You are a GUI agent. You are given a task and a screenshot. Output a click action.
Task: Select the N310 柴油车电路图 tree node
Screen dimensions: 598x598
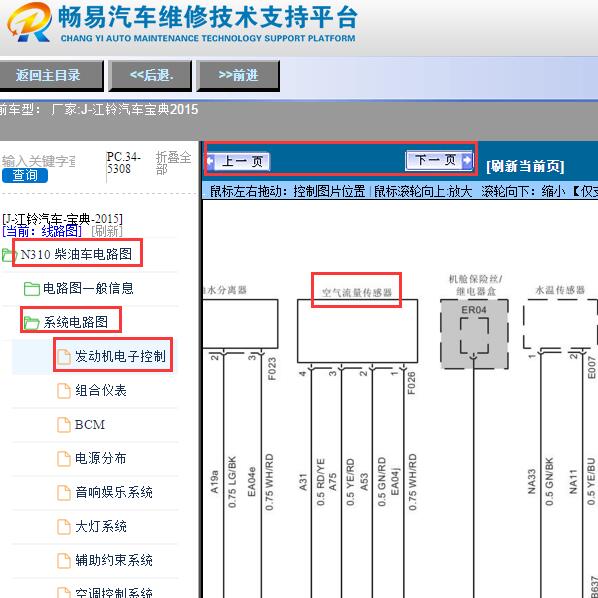(x=76, y=254)
